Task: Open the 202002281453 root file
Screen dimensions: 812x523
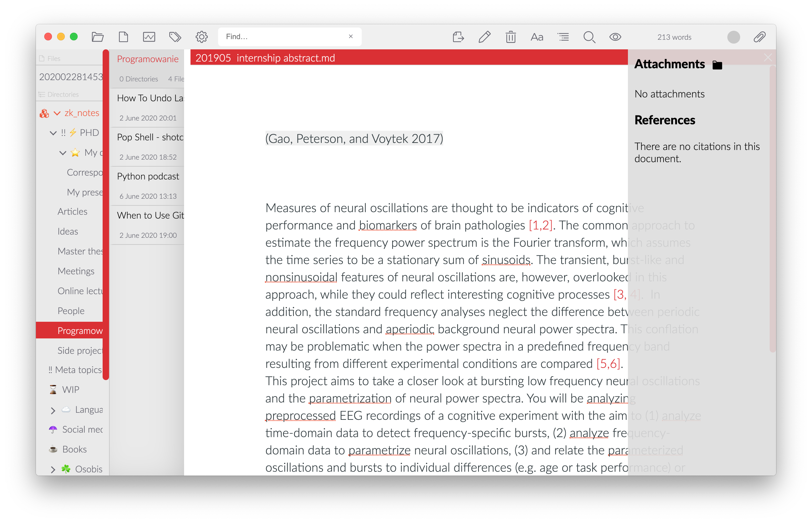Action: pos(71,77)
